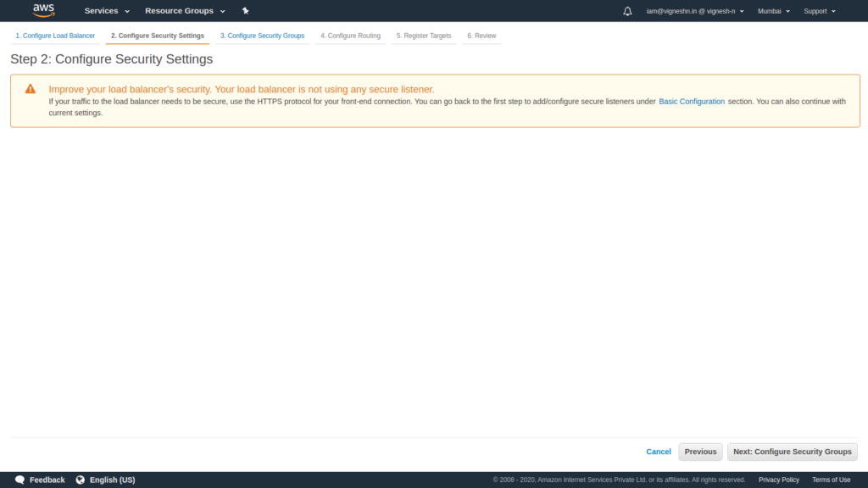The height and width of the screenshot is (488, 868).
Task: Click the 'Improve your load balancer's security' warning text
Action: [242, 89]
